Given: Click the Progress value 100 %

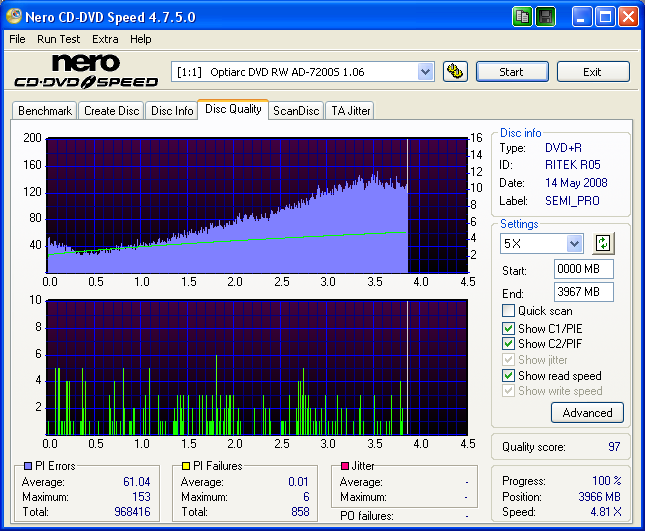Looking at the screenshot, I should point(607,480).
